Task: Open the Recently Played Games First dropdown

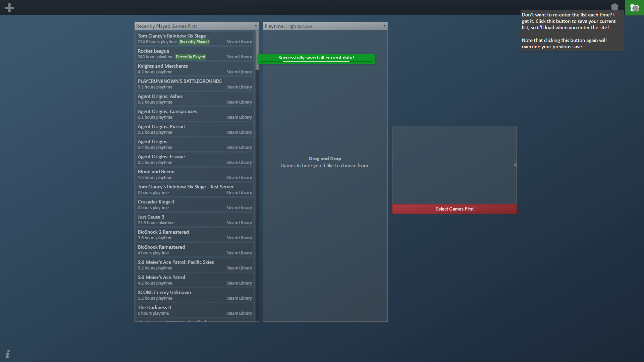Action: [195, 26]
